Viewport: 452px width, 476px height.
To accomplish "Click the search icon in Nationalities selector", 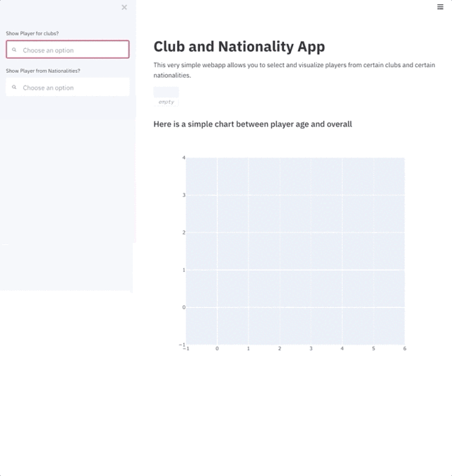I will click(14, 87).
